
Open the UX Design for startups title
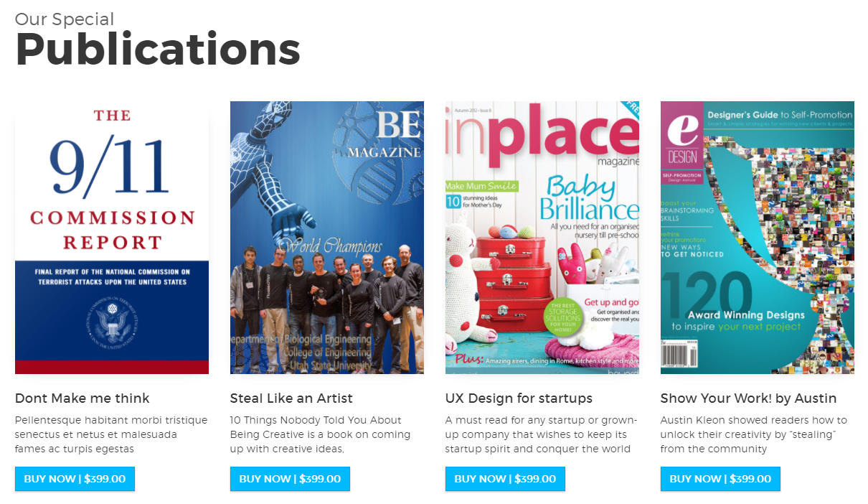click(x=519, y=398)
